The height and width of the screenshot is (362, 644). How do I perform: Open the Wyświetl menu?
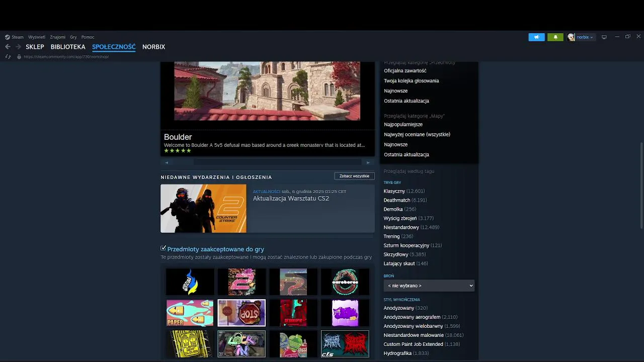(x=37, y=37)
